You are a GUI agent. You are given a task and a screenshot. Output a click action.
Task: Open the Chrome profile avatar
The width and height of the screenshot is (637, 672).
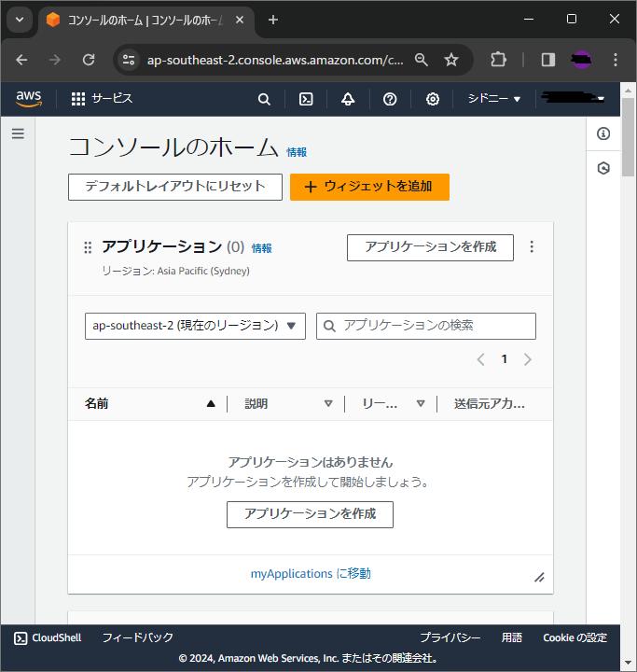(x=582, y=60)
